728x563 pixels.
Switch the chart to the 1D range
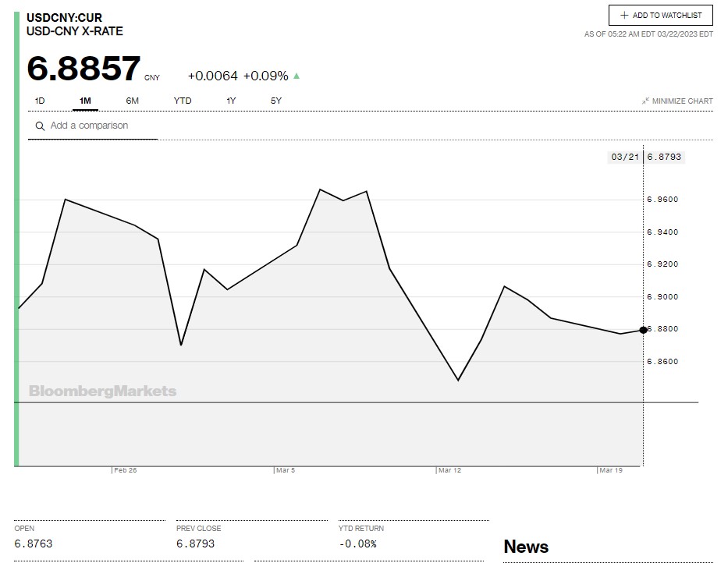(x=40, y=101)
